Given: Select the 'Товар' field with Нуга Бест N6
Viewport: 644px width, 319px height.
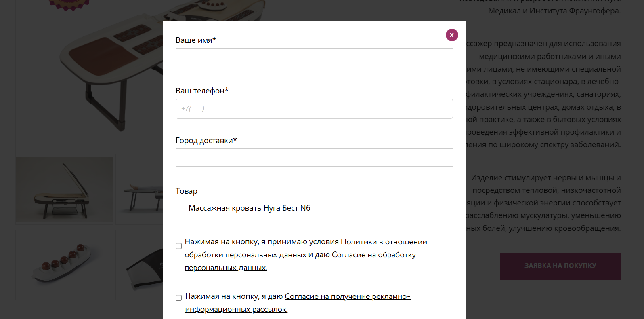Looking at the screenshot, I should click(314, 208).
